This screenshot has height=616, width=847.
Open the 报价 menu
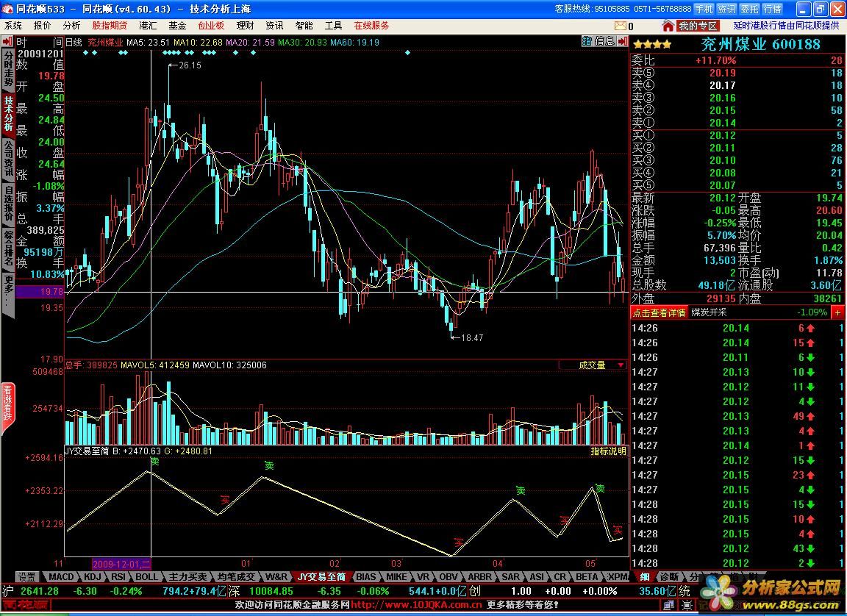point(42,26)
